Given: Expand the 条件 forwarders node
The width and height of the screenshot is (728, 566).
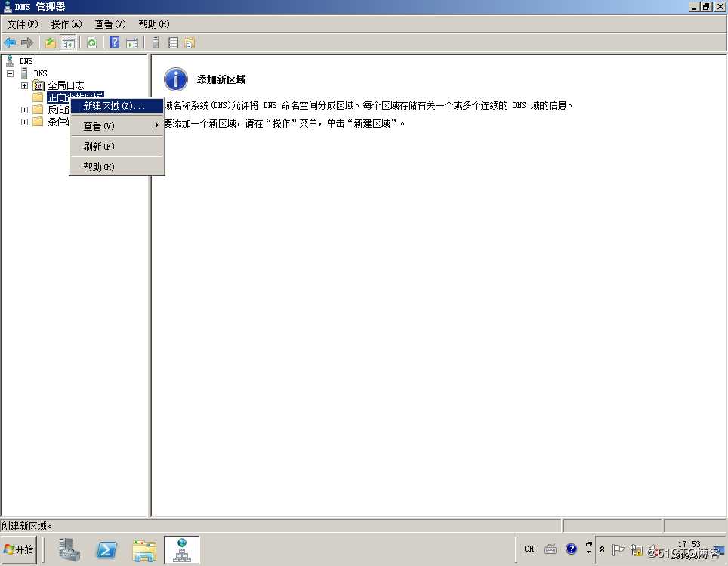Looking at the screenshot, I should pos(25,122).
